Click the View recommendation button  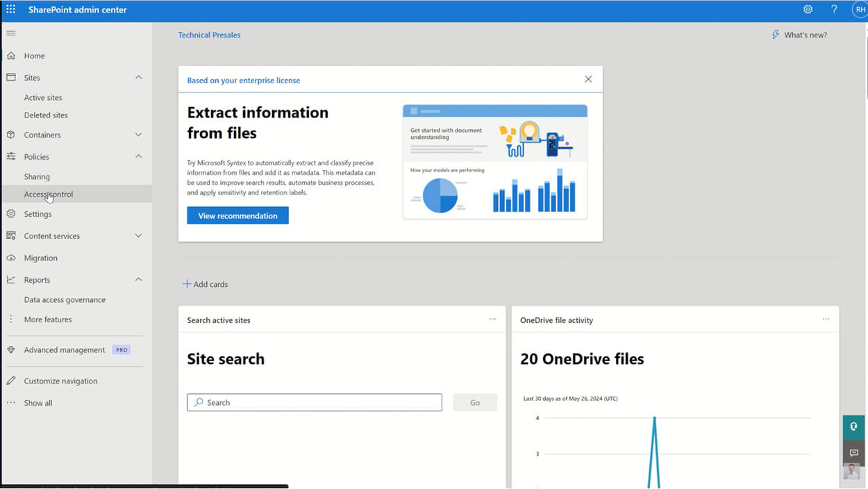pos(237,215)
